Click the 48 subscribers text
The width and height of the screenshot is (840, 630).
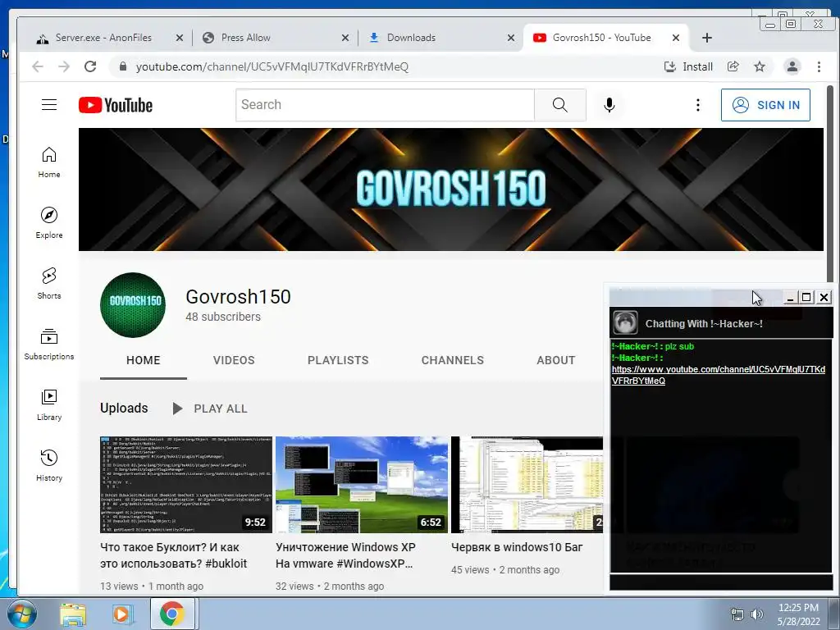click(x=223, y=317)
